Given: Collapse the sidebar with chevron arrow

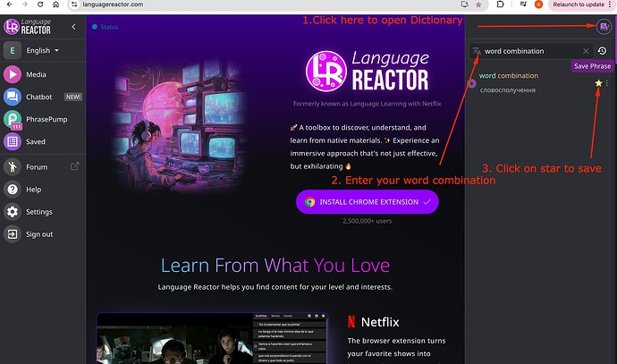Looking at the screenshot, I should click(x=73, y=27).
